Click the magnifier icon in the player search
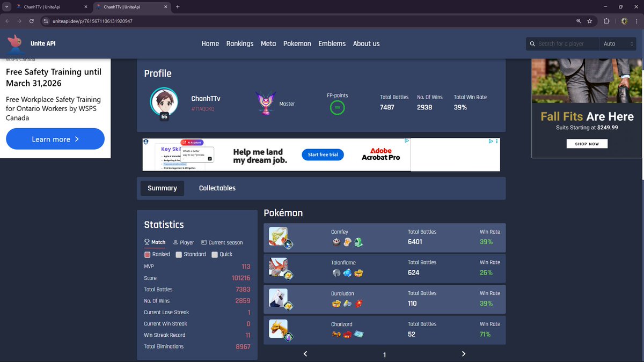This screenshot has height=362, width=644. pos(532,44)
